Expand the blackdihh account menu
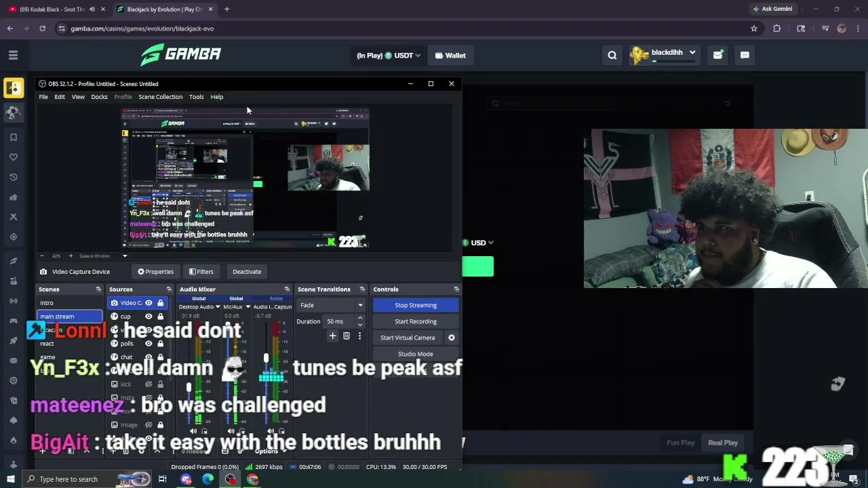The image size is (868, 488). pos(663,55)
